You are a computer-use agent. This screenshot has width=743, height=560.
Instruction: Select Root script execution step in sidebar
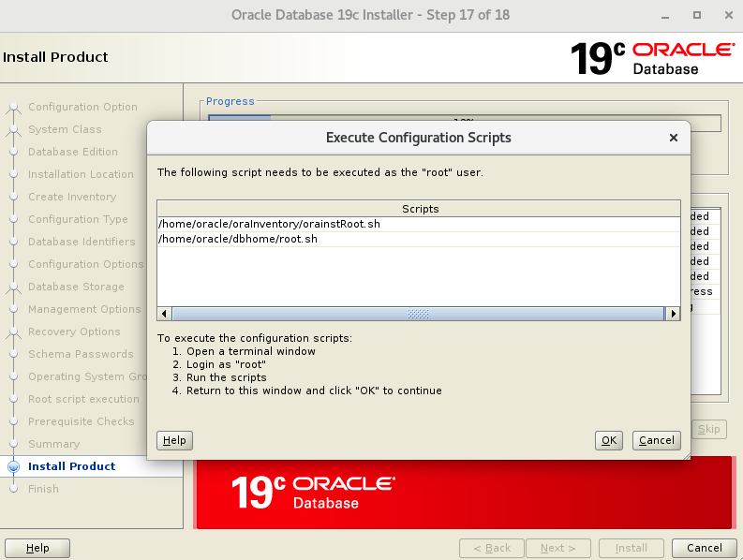click(83, 399)
